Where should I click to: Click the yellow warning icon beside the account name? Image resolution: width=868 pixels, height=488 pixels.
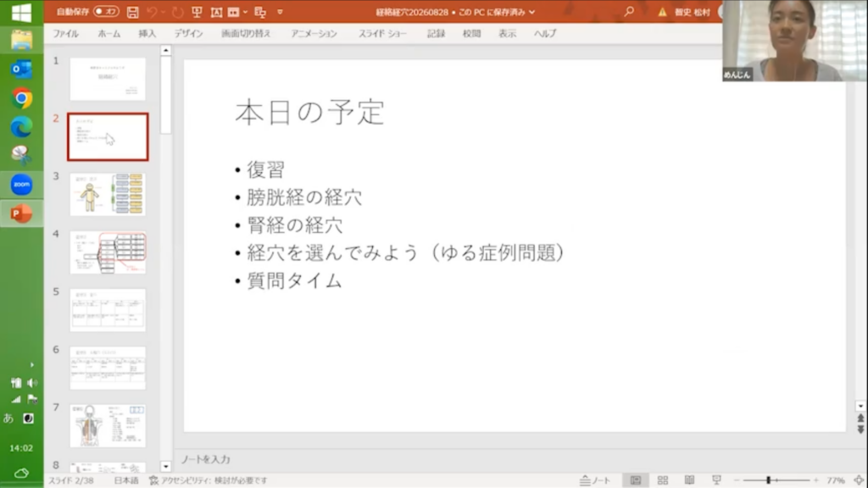662,12
